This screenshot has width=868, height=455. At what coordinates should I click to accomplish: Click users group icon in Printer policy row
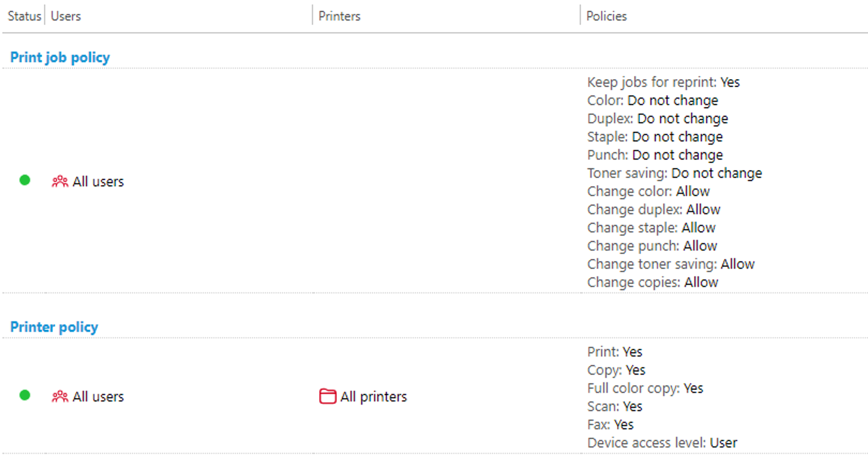[59, 397]
